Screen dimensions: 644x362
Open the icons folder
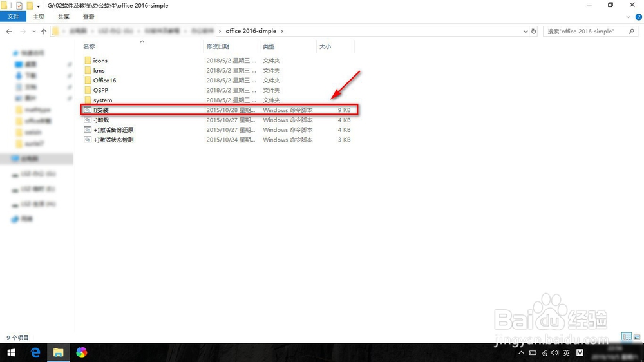pyautogui.click(x=100, y=61)
